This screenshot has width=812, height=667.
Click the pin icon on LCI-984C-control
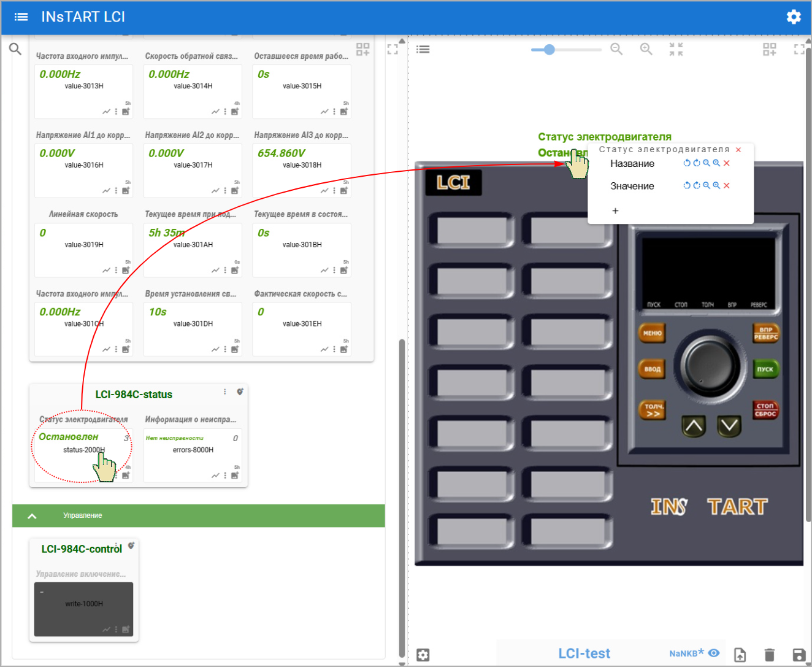(x=131, y=546)
